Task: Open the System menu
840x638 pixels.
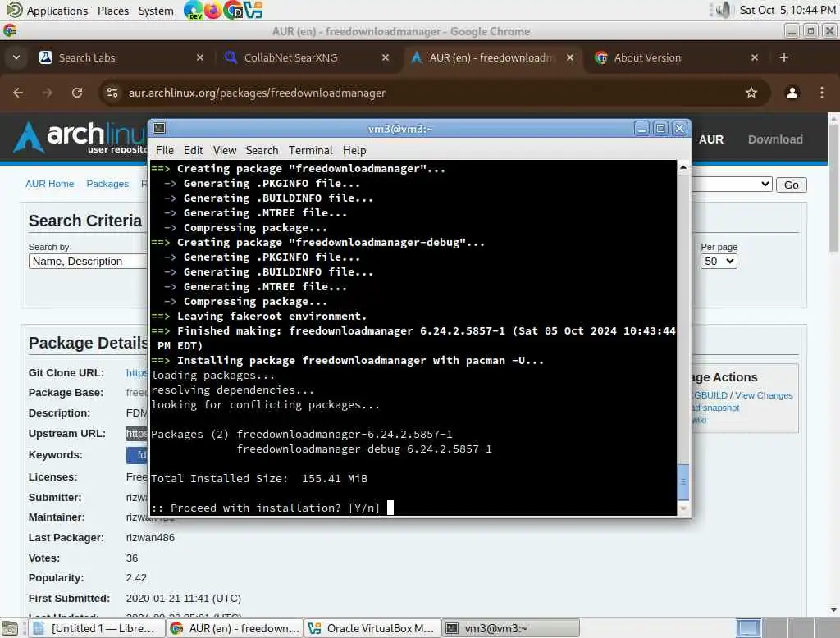Action: pos(156,11)
